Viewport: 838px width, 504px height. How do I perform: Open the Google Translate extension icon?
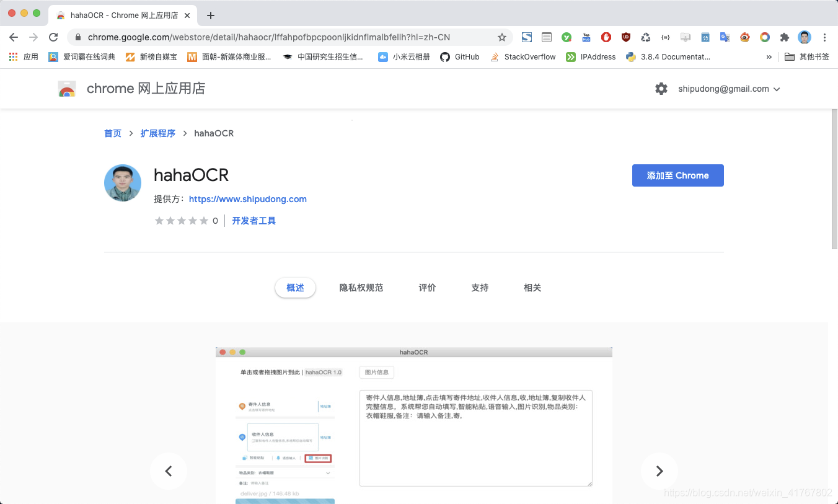725,37
